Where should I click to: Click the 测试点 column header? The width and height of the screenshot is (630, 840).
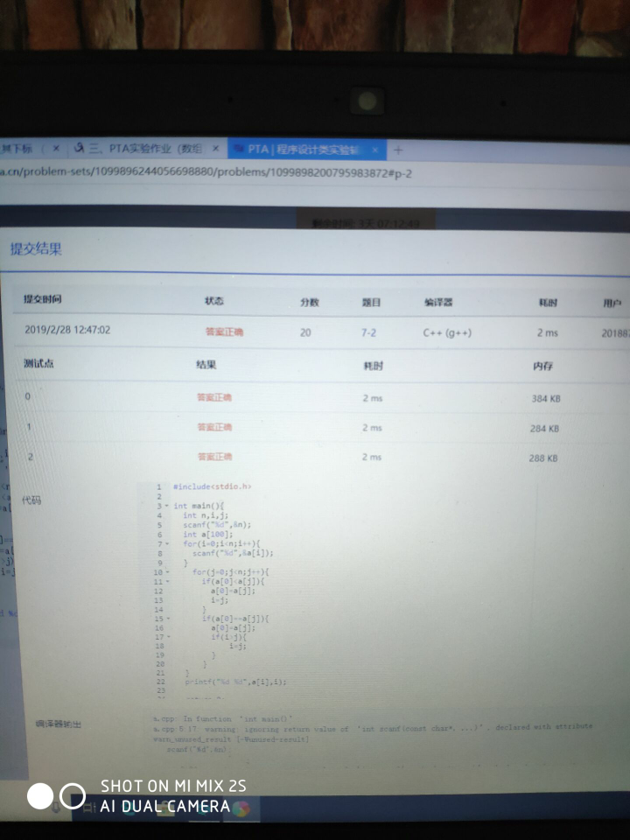pos(38,363)
